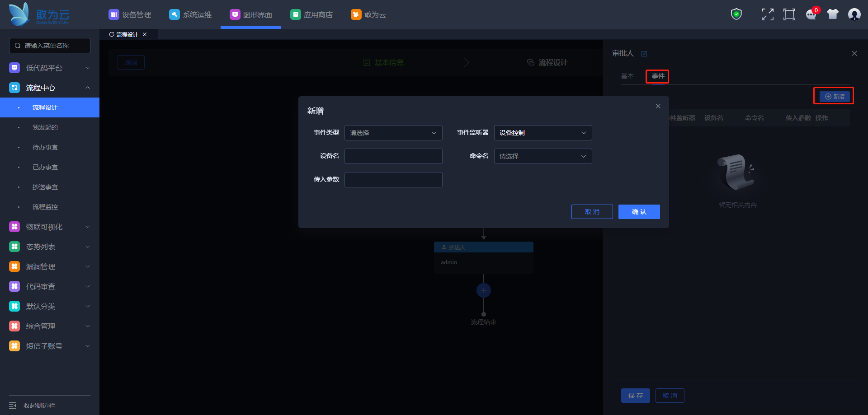
Task: Click the 代码审查 menu icon
Action: 14,286
